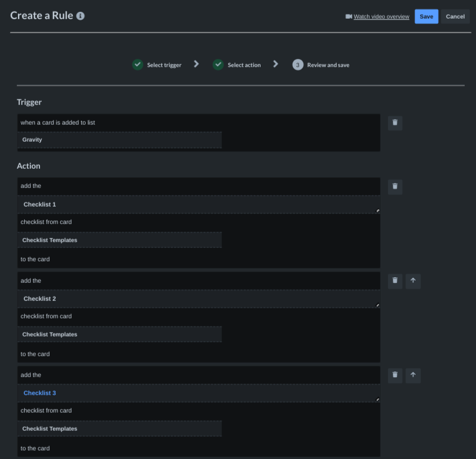Image resolution: width=476 pixels, height=459 pixels.
Task: Delete the Checklist 2 action via trash icon
Action: pos(395,281)
